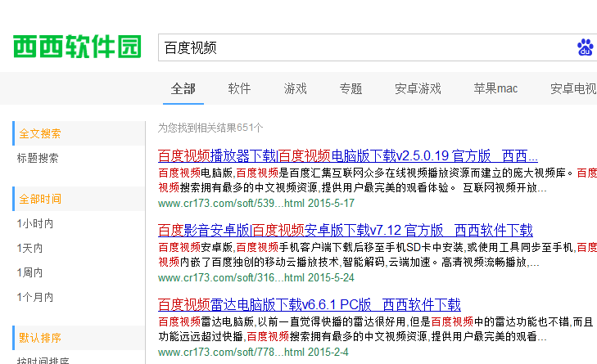Click URL www.cr173.com/soft/316...html 2015-5-24

256,277
